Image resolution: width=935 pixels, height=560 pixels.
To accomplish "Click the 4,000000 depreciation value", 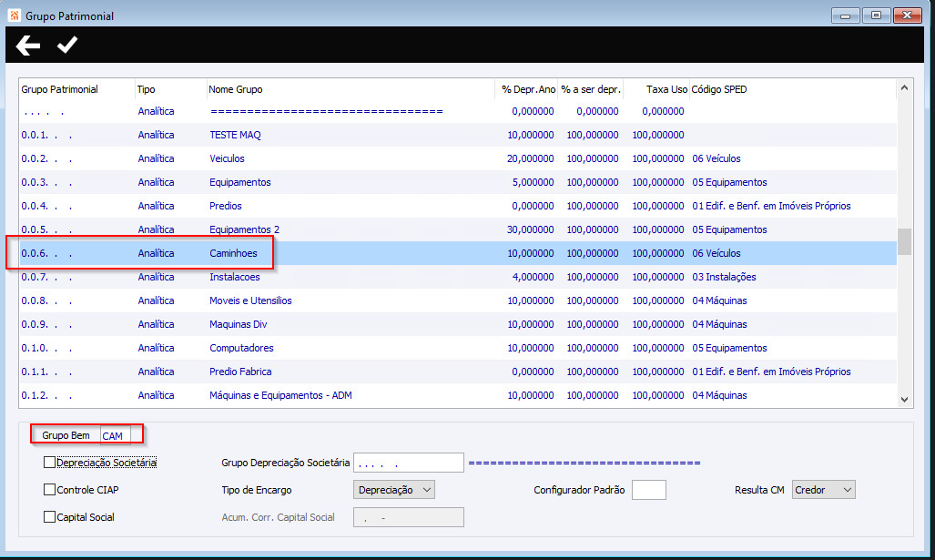I will pyautogui.click(x=533, y=277).
